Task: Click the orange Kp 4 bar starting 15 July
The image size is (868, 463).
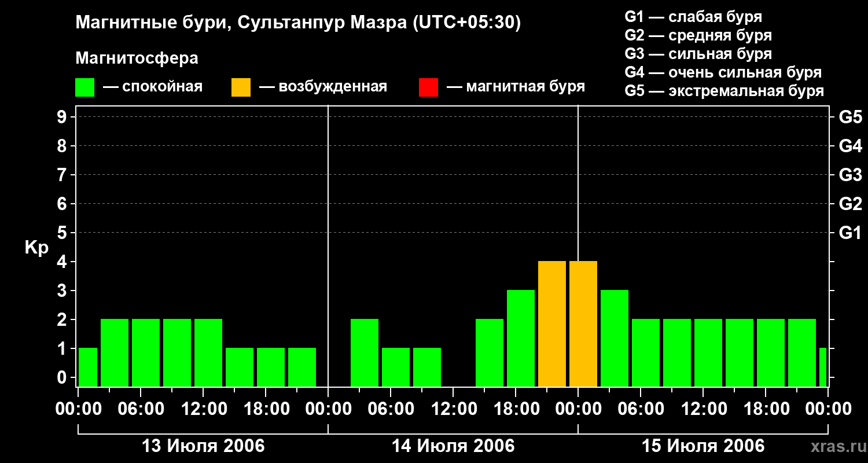Action: pyautogui.click(x=583, y=324)
